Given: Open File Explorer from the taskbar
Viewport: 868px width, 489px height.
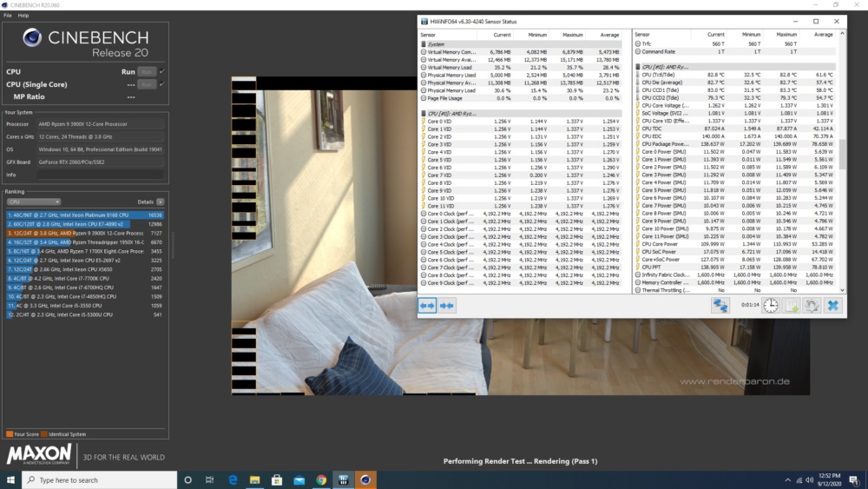Looking at the screenshot, I should 254,479.
